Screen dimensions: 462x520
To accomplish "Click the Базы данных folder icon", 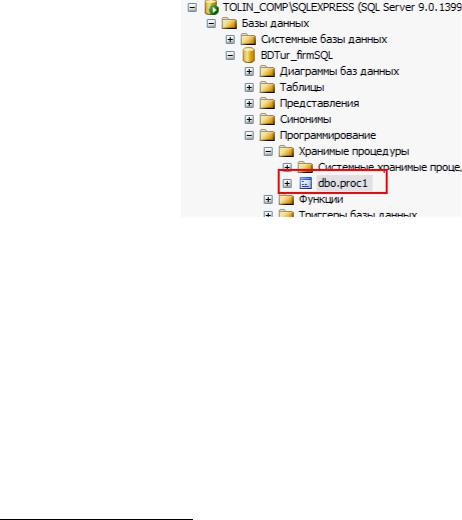I will pyautogui.click(x=229, y=24).
